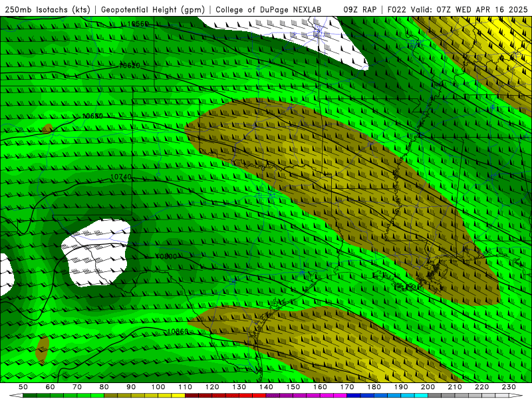Click the 160 value on the color scale
This screenshot has width=532, height=399.
pos(320,387)
